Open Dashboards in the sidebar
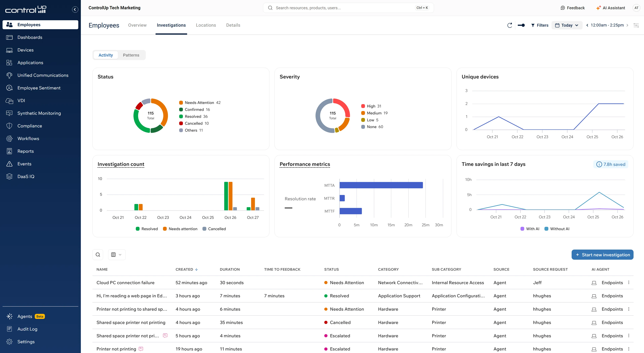 tap(40, 37)
